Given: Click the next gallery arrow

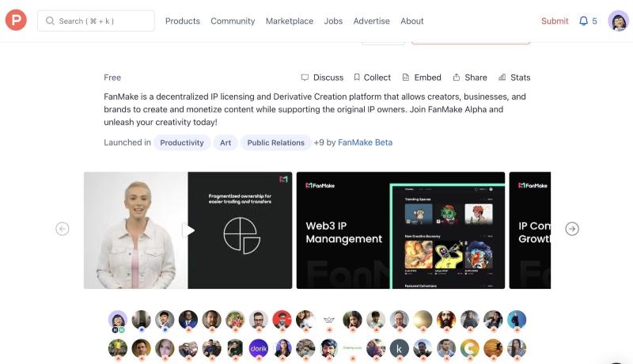Looking at the screenshot, I should tap(572, 229).
